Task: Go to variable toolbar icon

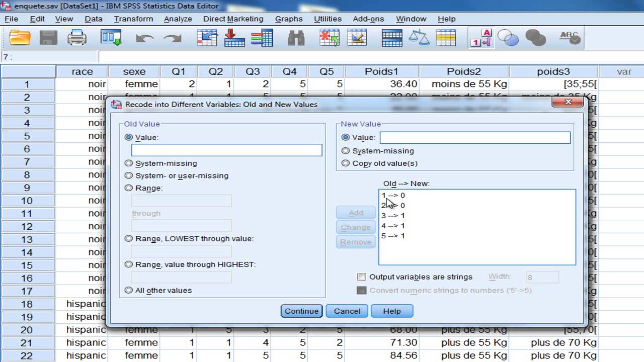Action: pos(234,38)
